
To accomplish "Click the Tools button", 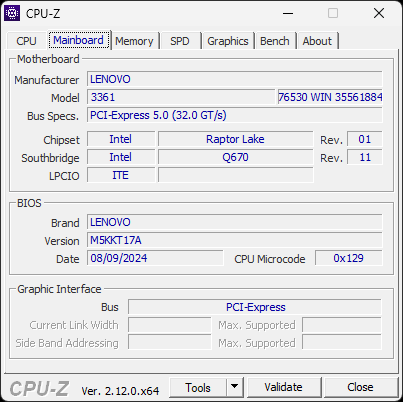I will coord(198,387).
